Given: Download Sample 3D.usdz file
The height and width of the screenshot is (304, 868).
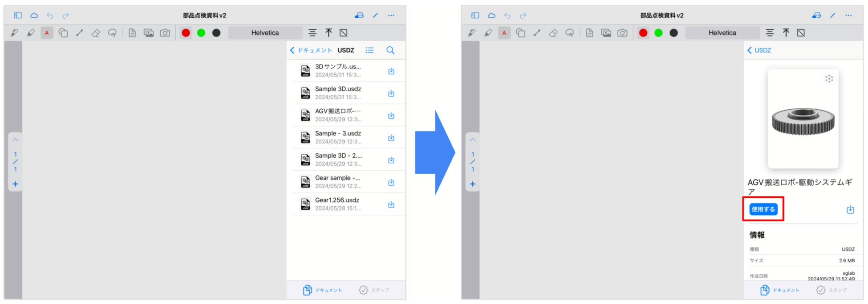Looking at the screenshot, I should 391,93.
